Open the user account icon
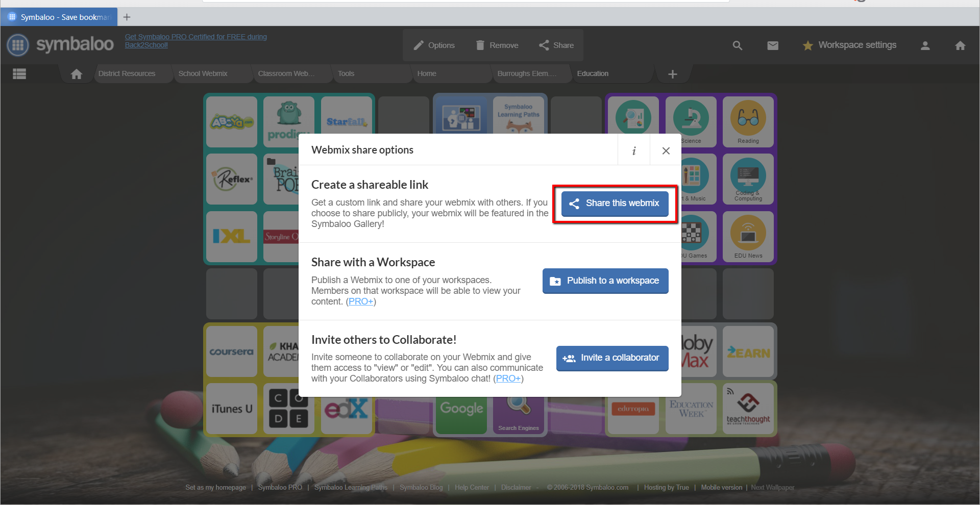Screen dimensions: 980x505 coord(925,45)
